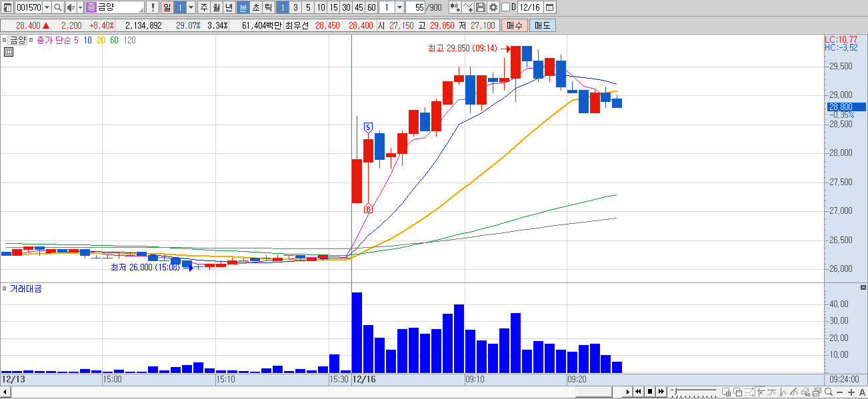
Task: Click the 최저 26,000 (15:08) low label
Action: pos(145,268)
